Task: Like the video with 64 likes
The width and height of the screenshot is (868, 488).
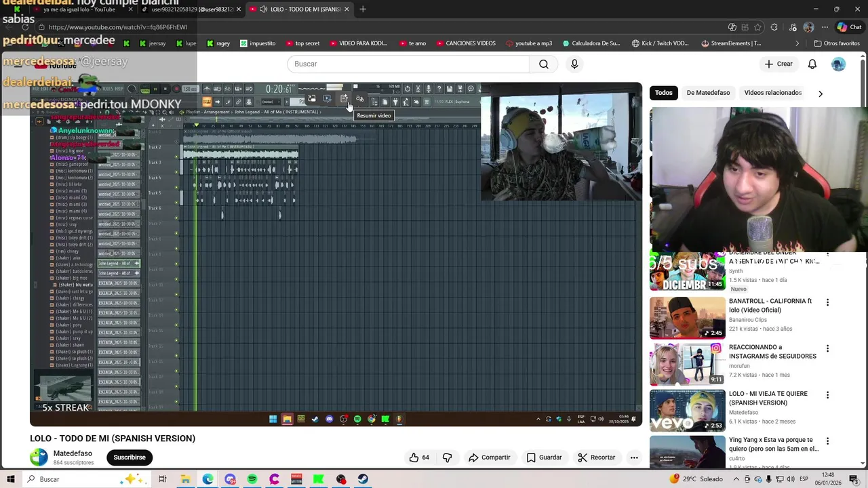Action: pos(419,457)
